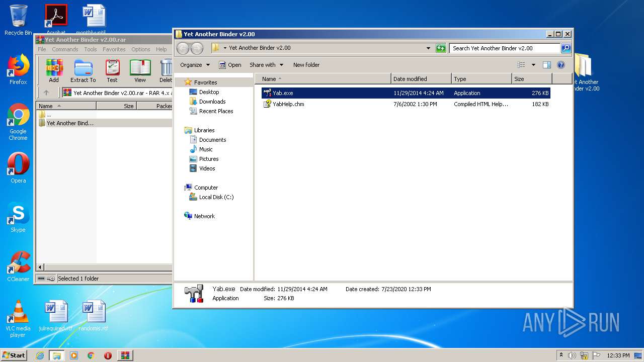Click New folder button
This screenshot has height=362, width=644.
(306, 65)
